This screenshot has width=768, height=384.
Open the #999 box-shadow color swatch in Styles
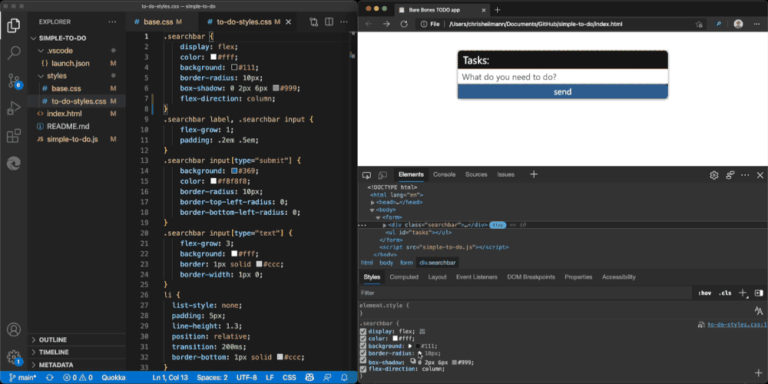(x=455, y=362)
